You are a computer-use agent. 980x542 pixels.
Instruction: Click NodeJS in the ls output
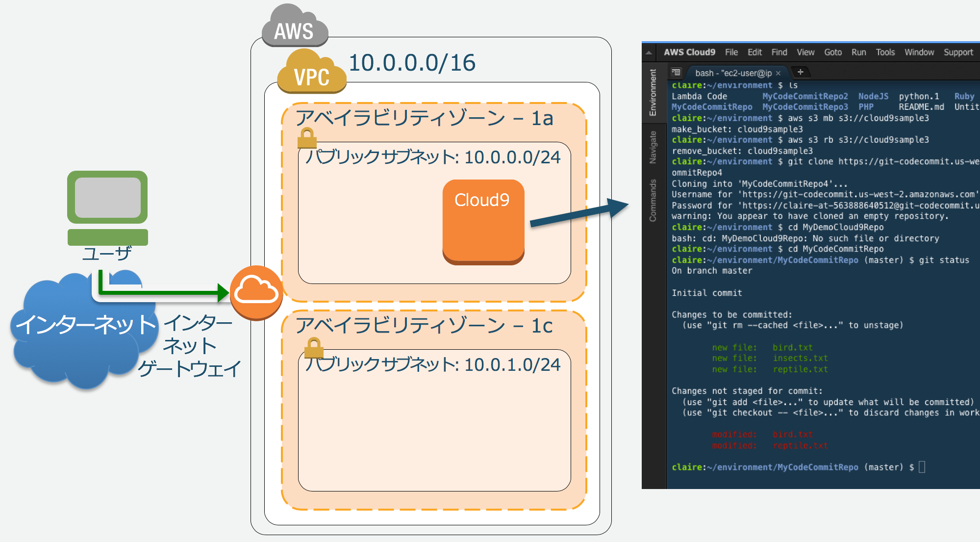pyautogui.click(x=873, y=96)
